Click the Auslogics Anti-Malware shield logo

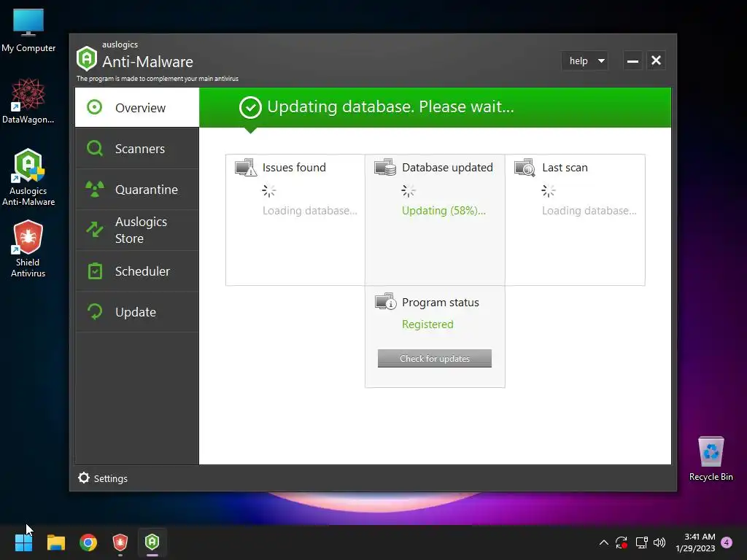tap(87, 58)
